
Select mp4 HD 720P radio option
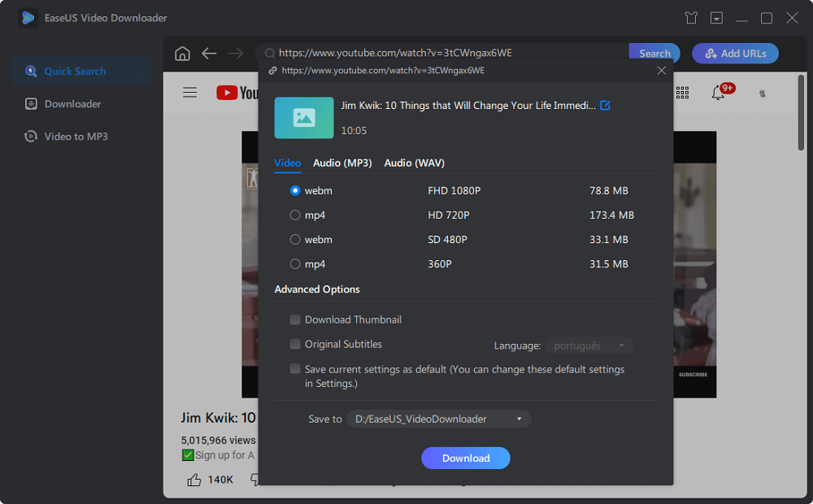295,215
